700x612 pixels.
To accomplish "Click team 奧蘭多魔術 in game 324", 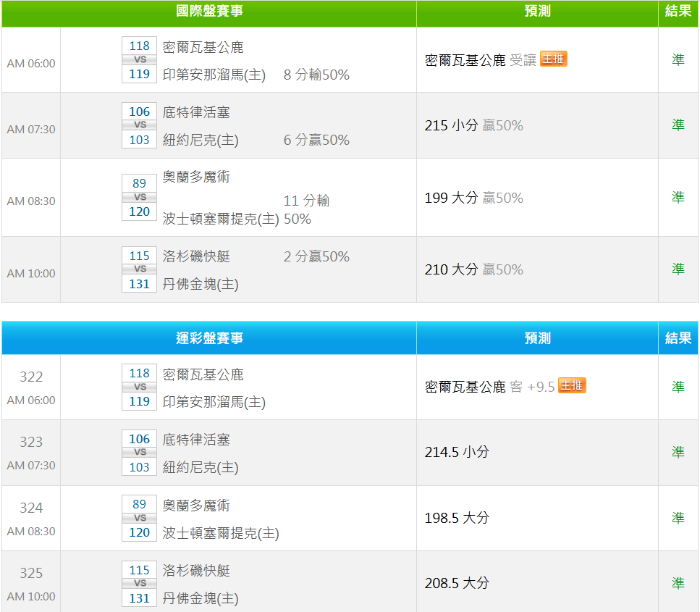I will (x=196, y=506).
